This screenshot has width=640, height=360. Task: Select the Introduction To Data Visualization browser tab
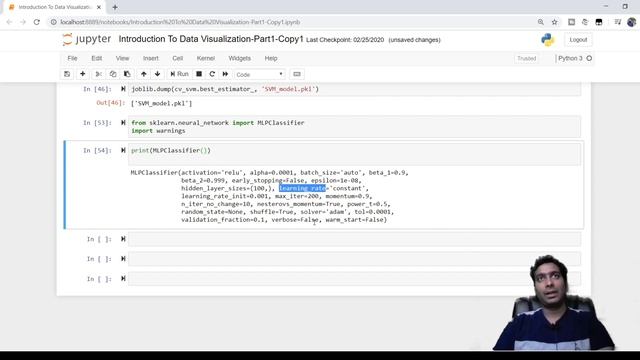coord(55,7)
